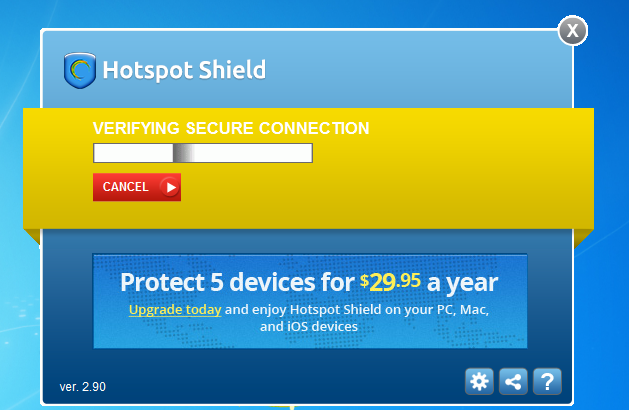Image resolution: width=629 pixels, height=410 pixels.
Task: Click the "and iOS devices" banner text
Action: tap(309, 327)
